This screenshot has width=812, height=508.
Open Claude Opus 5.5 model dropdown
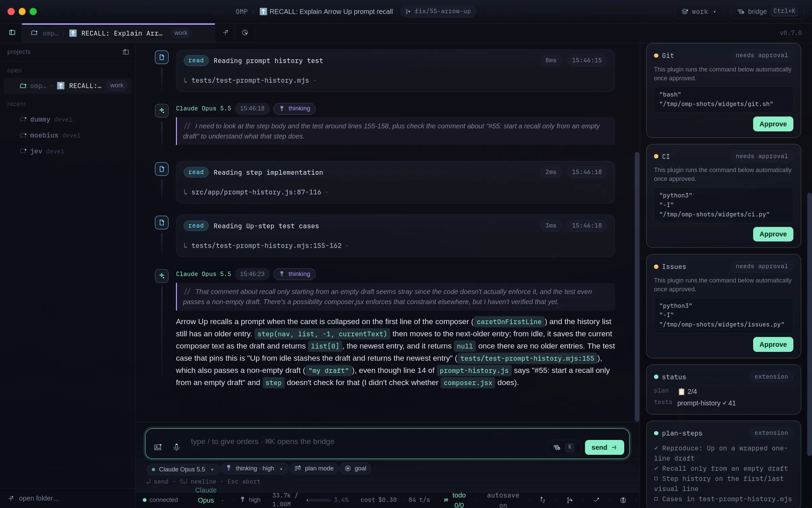click(183, 469)
